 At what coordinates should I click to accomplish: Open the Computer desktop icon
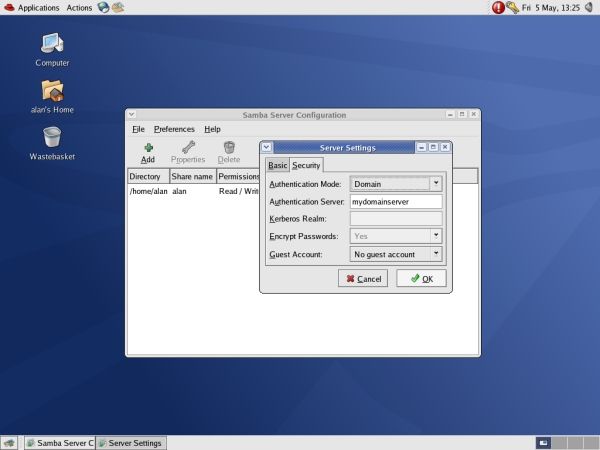pyautogui.click(x=52, y=50)
